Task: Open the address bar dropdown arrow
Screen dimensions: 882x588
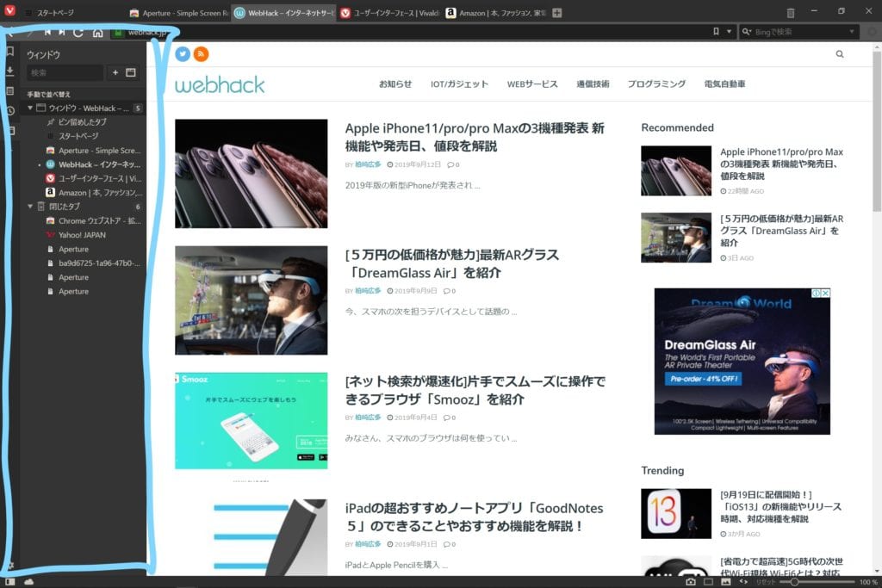Action: (x=729, y=32)
